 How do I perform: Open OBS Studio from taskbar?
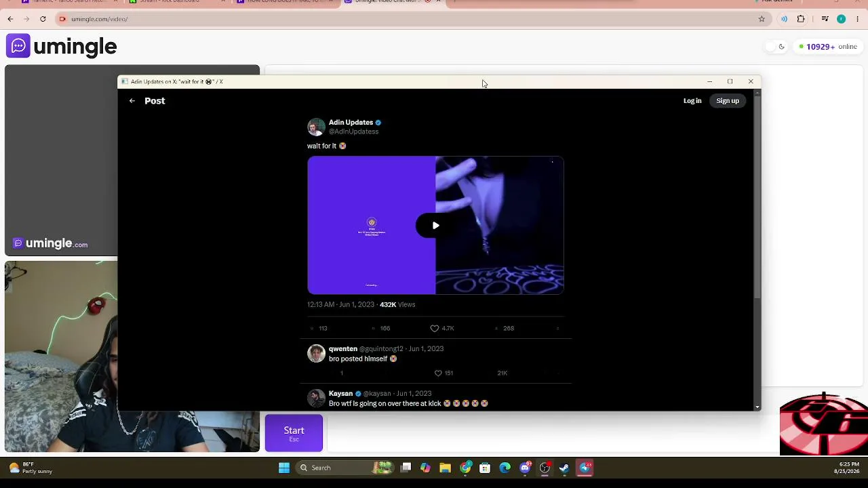545,468
